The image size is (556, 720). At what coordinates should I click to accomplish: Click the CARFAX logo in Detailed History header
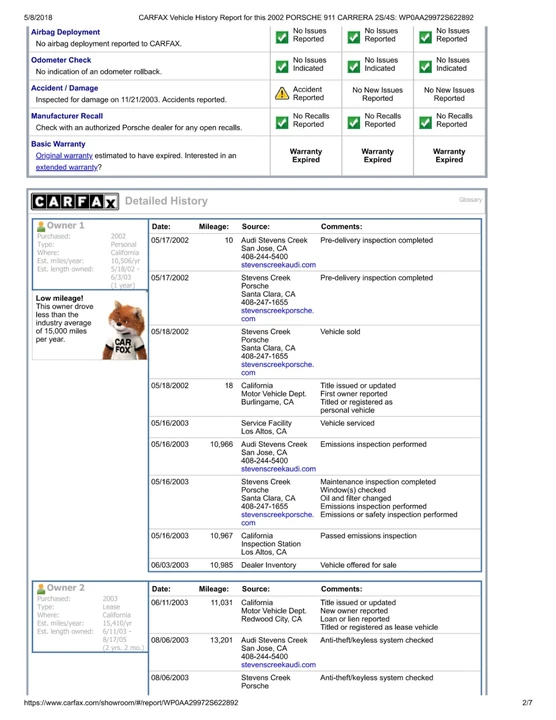(75, 201)
